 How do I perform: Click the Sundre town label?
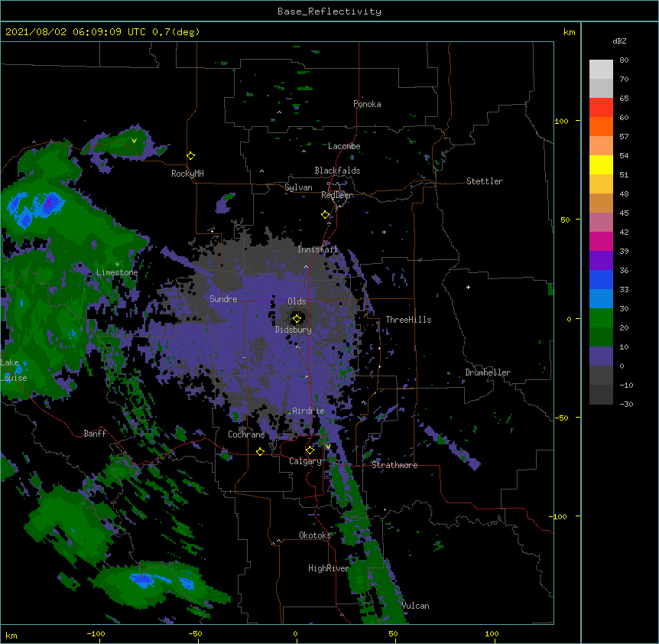coord(223,299)
